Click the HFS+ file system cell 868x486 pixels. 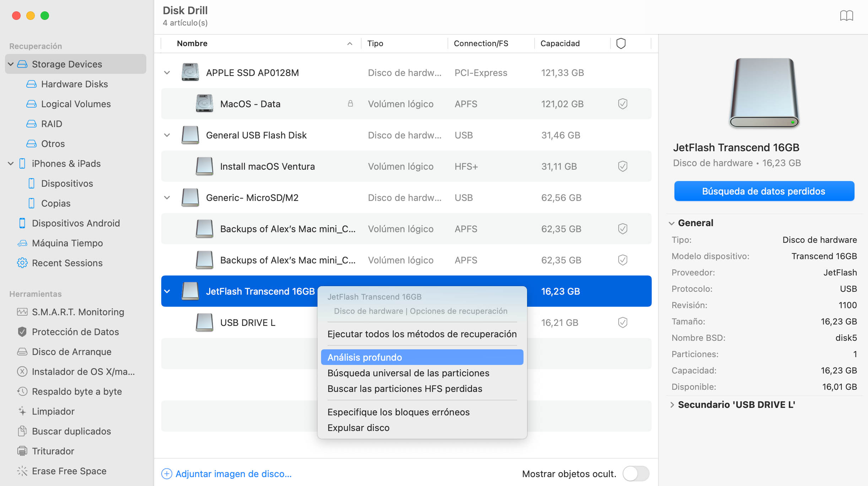[466, 166]
